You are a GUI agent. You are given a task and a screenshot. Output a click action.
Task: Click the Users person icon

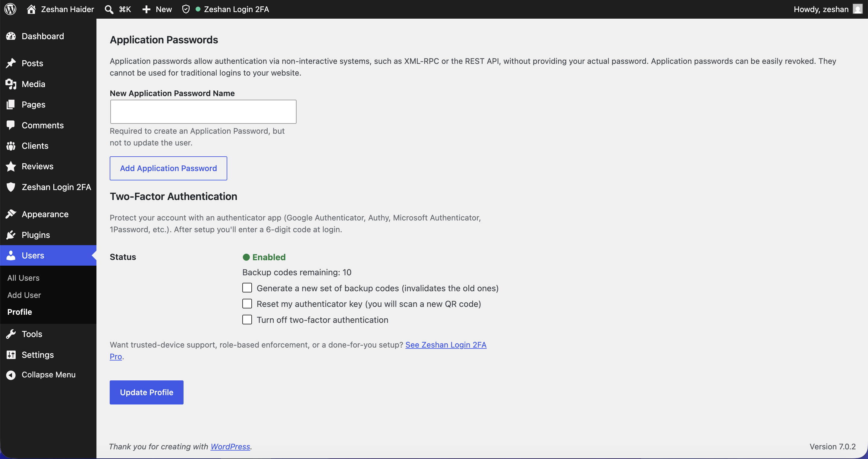click(11, 255)
